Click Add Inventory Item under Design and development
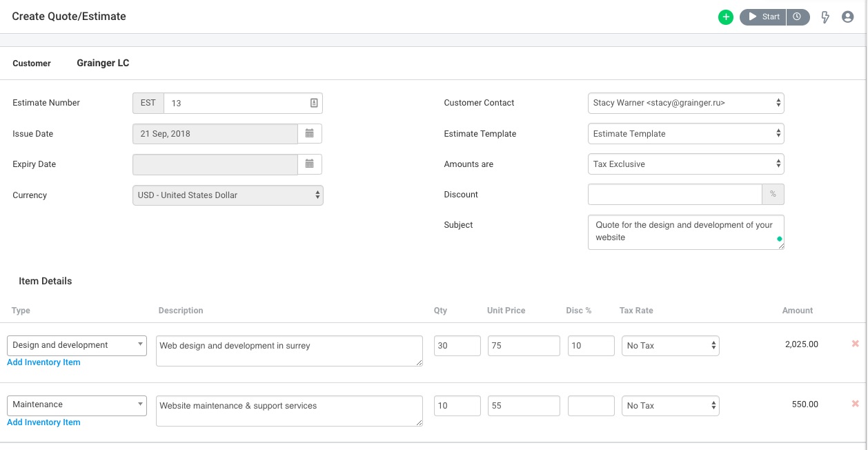868x450 pixels. (43, 362)
